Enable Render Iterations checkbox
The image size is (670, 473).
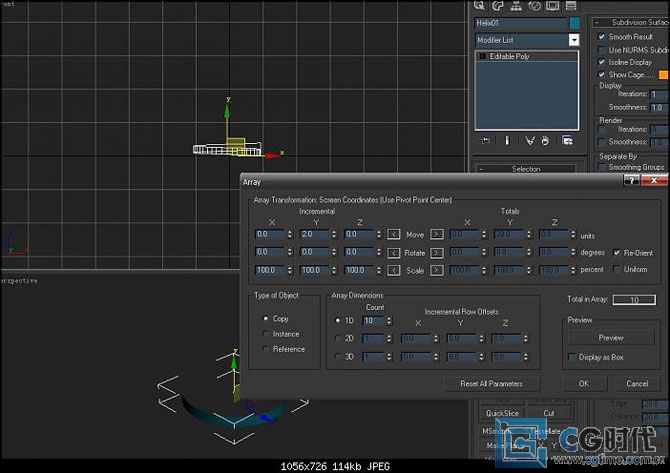[x=602, y=129]
